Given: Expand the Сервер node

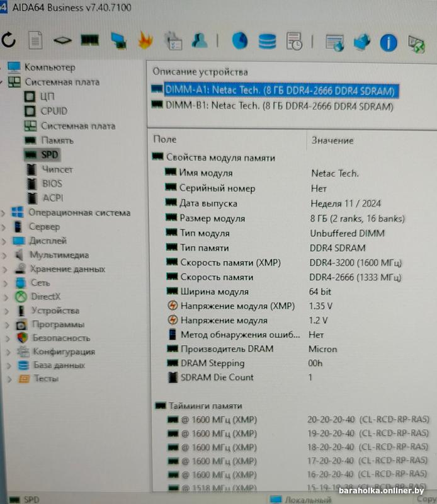Looking at the screenshot, I should pyautogui.click(x=4, y=227).
